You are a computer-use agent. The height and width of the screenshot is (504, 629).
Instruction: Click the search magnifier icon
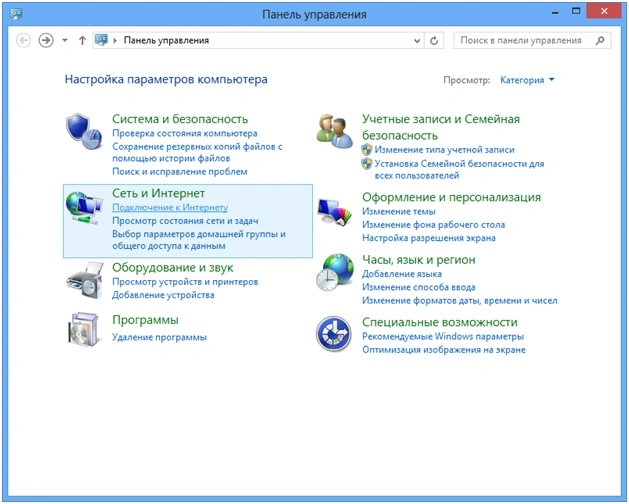(x=600, y=41)
